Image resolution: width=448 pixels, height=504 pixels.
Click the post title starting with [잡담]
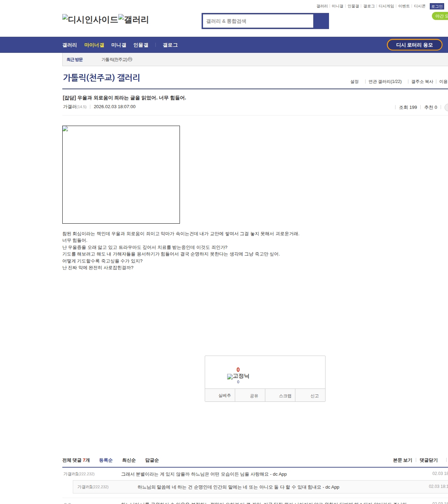tap(124, 98)
